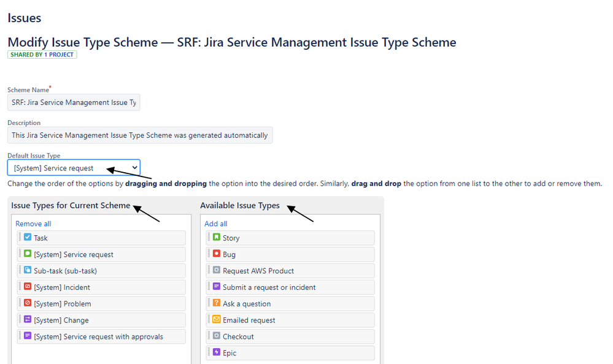Click Available Issue Types heading
The width and height of the screenshot is (613, 364).
tap(240, 205)
